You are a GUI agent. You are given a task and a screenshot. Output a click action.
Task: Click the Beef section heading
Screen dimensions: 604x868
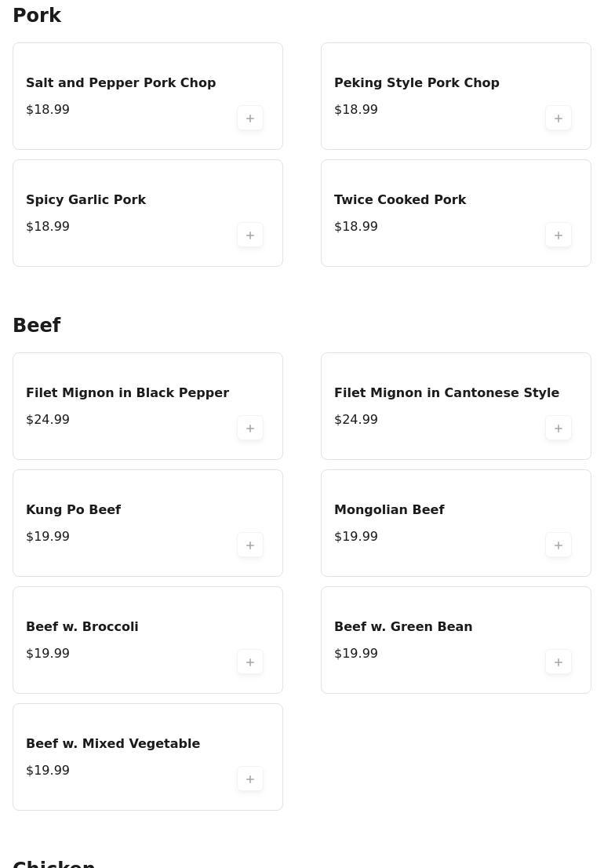pyautogui.click(x=37, y=326)
